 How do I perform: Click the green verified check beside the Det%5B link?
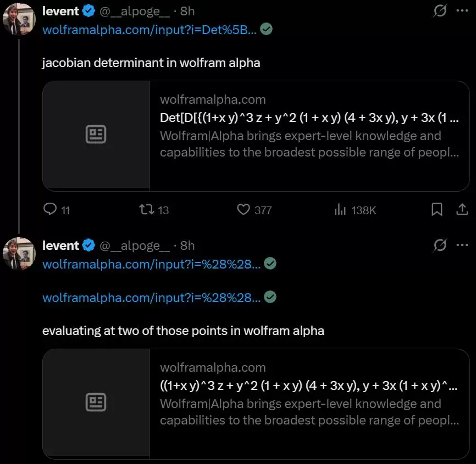pos(266,29)
